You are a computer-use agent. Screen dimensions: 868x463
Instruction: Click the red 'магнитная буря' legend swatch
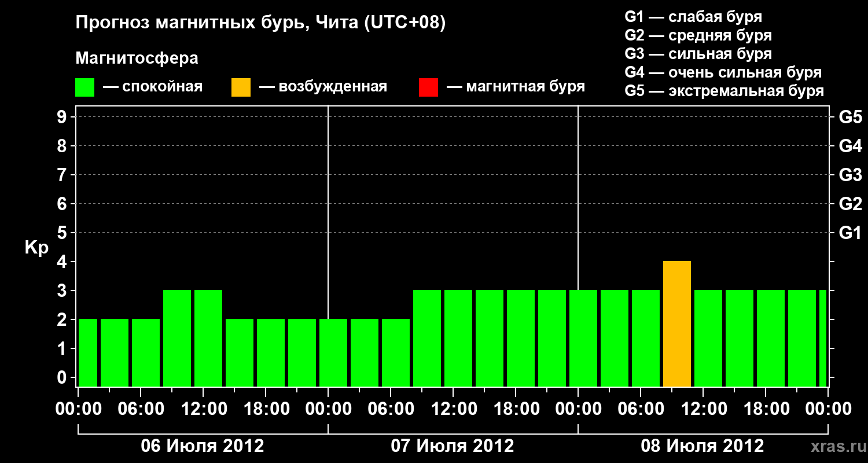[428, 87]
